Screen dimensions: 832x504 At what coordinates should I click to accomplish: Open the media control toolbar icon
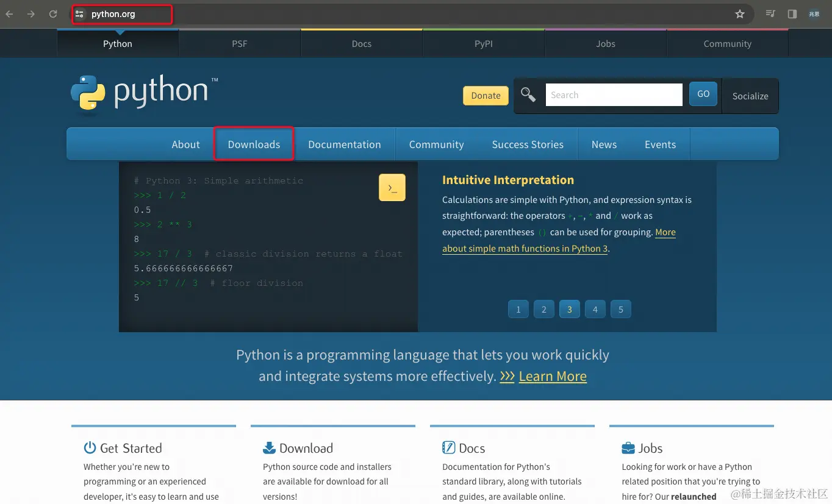click(x=770, y=14)
